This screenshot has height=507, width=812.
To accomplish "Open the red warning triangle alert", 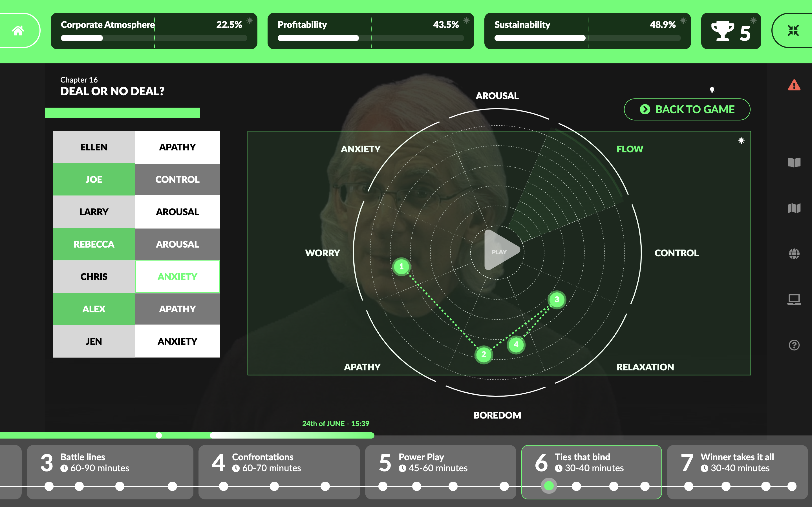I will click(x=794, y=85).
